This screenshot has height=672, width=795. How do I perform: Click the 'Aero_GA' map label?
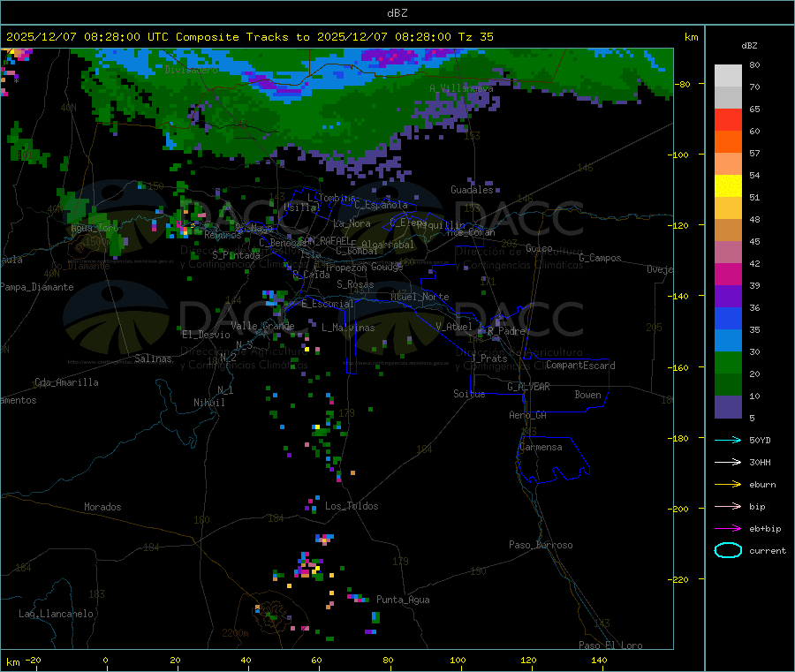528,415
